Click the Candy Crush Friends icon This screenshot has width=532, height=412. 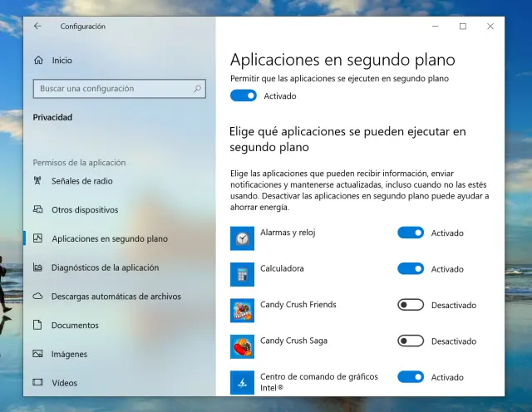[x=242, y=311]
